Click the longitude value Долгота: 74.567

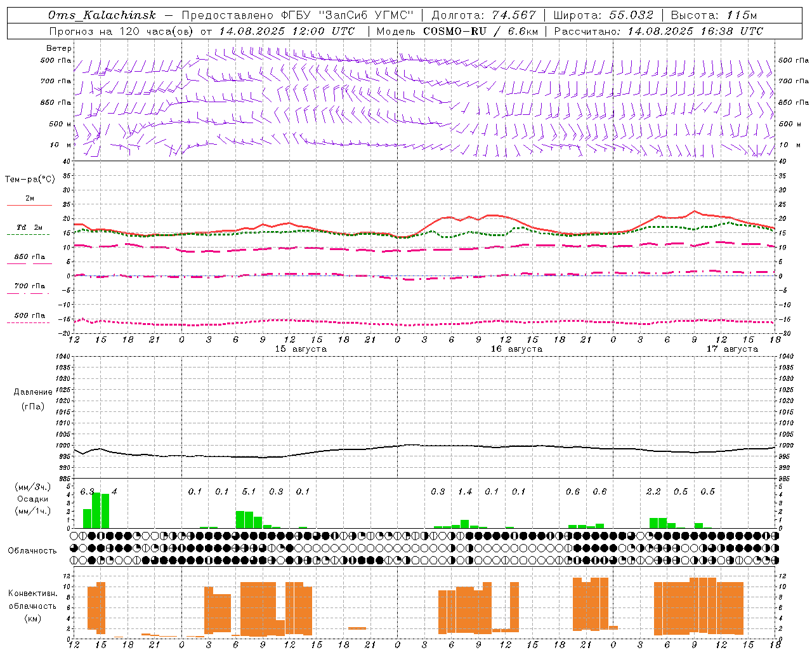(x=483, y=15)
